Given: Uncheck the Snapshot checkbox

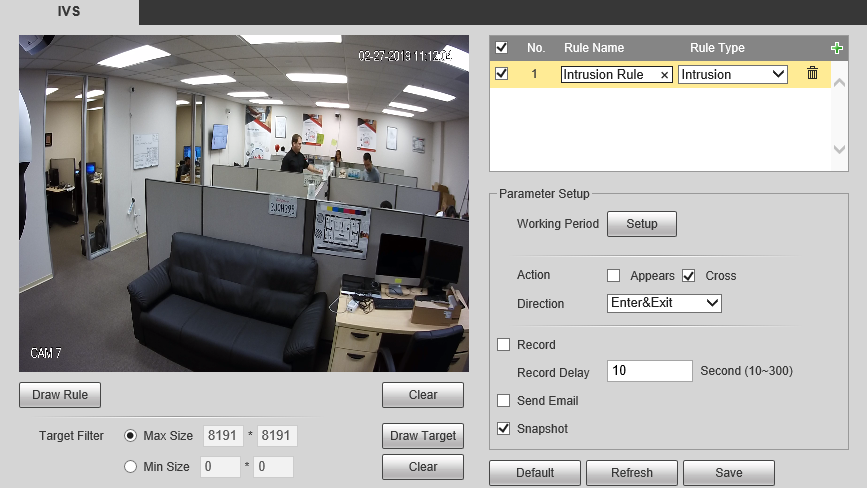Looking at the screenshot, I should pyautogui.click(x=503, y=428).
